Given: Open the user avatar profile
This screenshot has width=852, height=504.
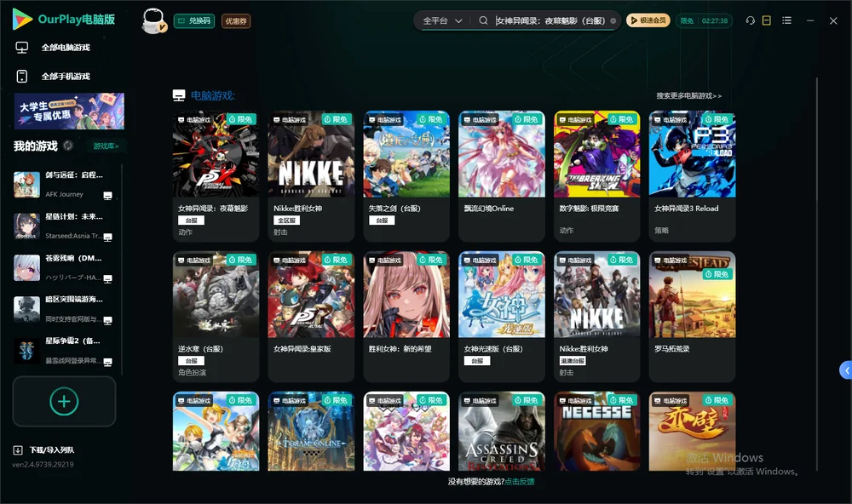Looking at the screenshot, I should [153, 20].
